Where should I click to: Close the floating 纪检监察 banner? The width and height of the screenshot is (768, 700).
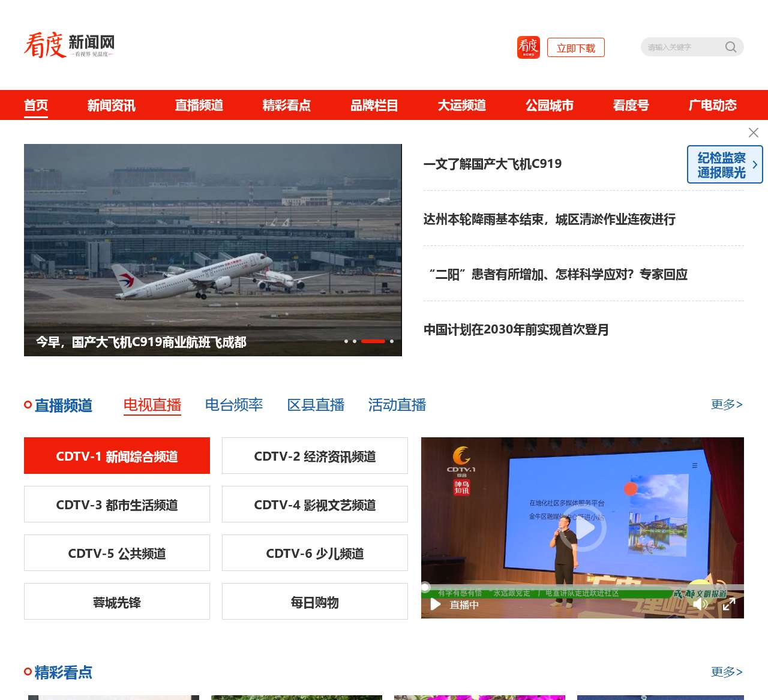point(754,133)
